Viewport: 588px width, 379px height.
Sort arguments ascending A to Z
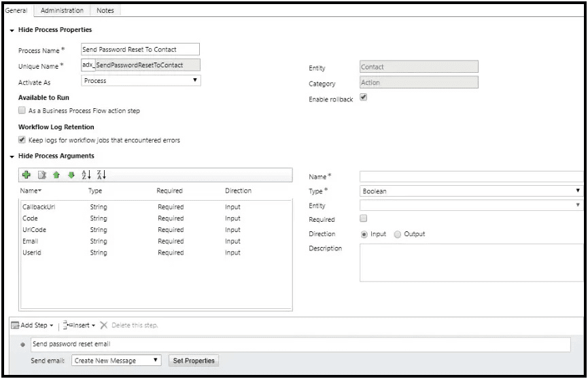86,174
